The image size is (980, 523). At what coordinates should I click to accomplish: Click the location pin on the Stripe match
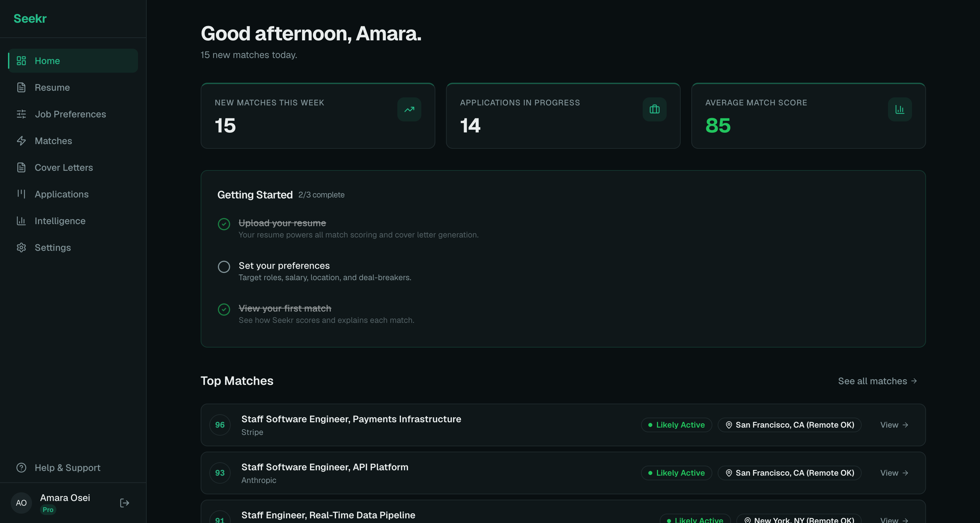[729, 425]
